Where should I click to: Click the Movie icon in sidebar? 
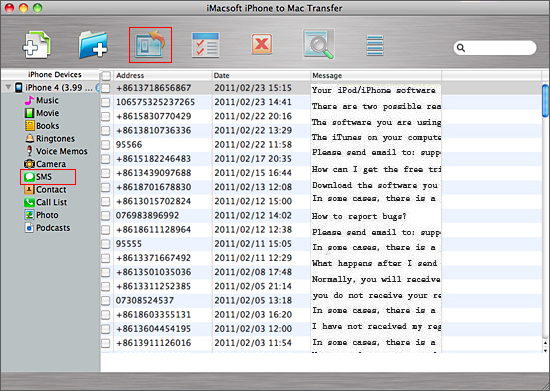[x=29, y=113]
